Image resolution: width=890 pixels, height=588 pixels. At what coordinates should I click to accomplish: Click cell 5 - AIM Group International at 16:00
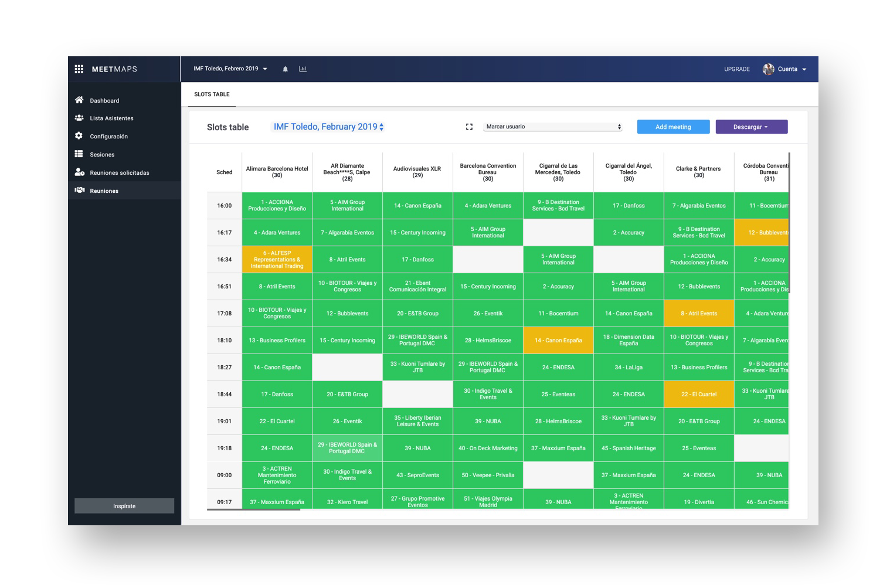(x=347, y=206)
